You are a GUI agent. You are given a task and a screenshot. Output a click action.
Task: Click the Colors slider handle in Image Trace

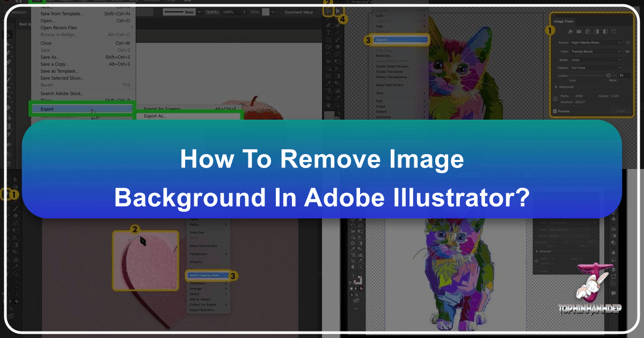pos(609,75)
